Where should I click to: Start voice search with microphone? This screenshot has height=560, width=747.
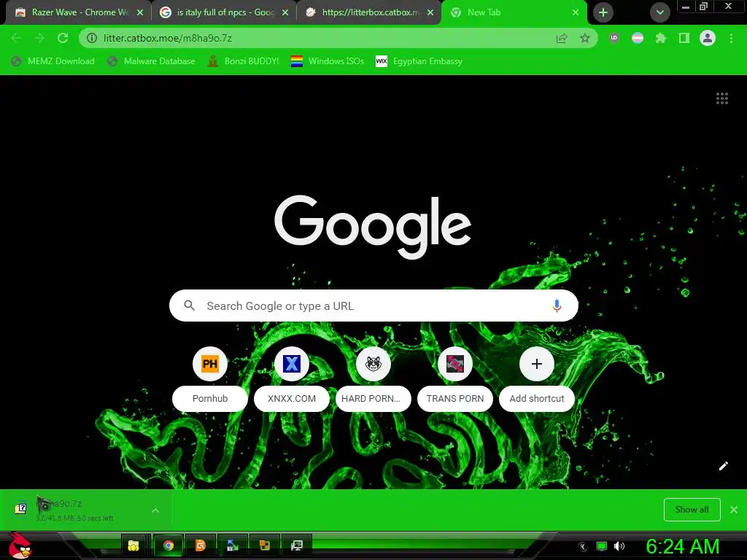[557, 306]
